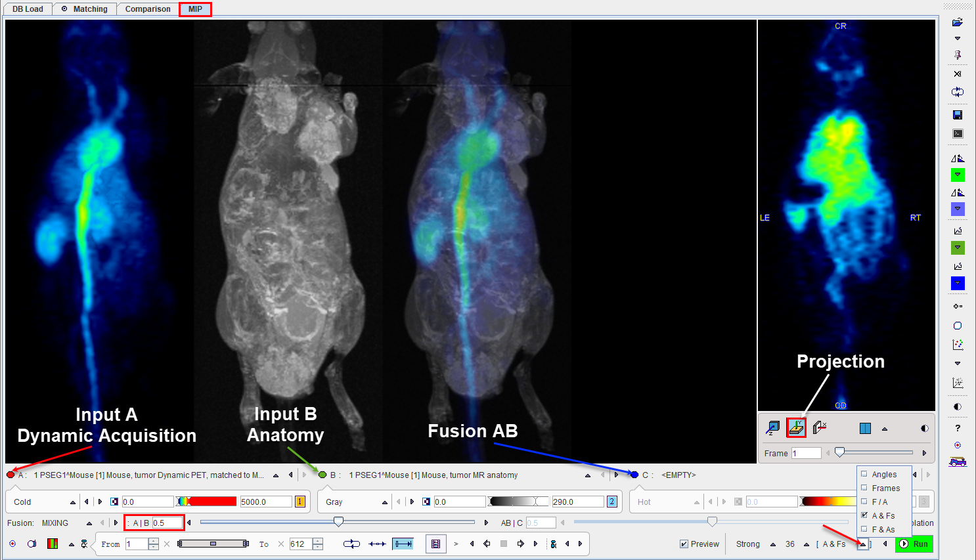
Task: Click the question mark help icon
Action: (958, 428)
